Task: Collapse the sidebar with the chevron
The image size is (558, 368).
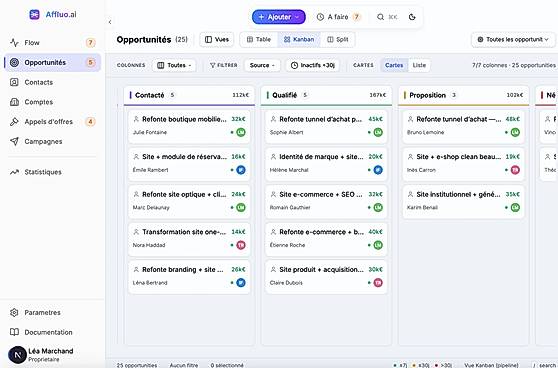Action: click(x=110, y=22)
